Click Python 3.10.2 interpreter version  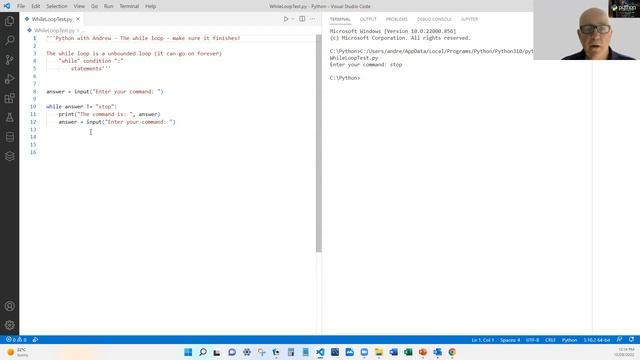click(596, 340)
